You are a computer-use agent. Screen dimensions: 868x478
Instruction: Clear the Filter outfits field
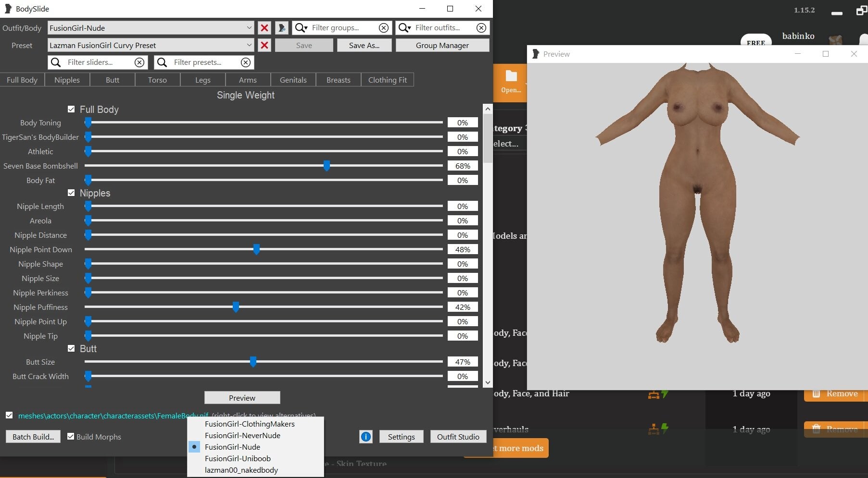481,28
